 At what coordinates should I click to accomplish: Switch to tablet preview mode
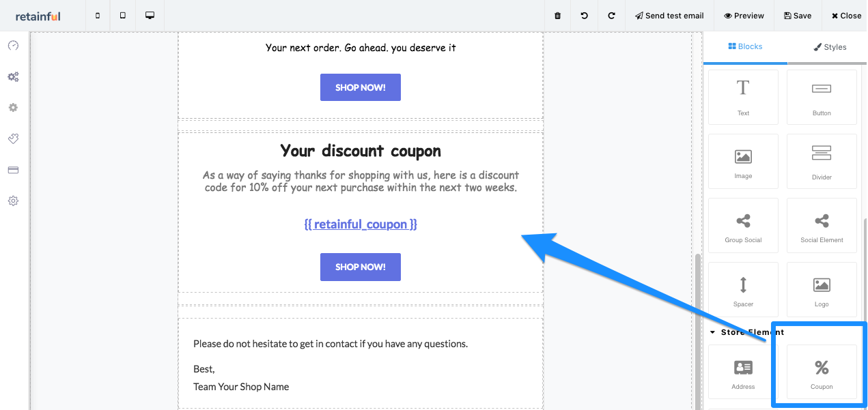coord(122,15)
